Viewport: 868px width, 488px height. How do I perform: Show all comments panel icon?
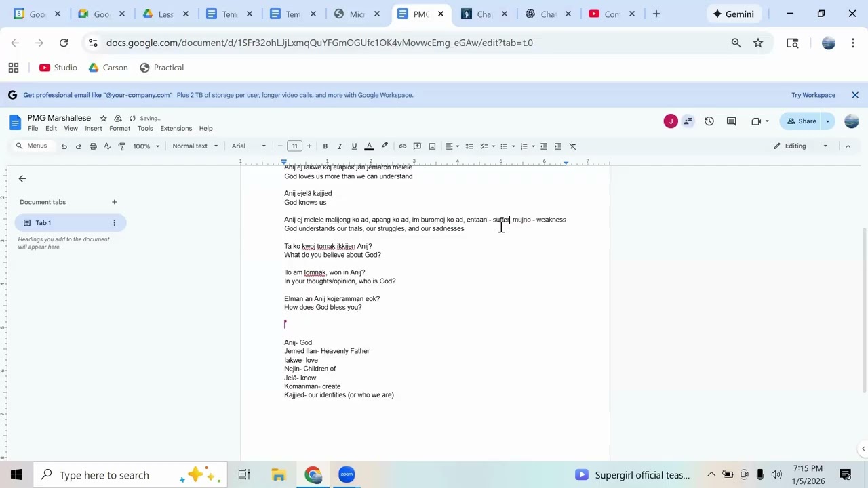point(731,121)
